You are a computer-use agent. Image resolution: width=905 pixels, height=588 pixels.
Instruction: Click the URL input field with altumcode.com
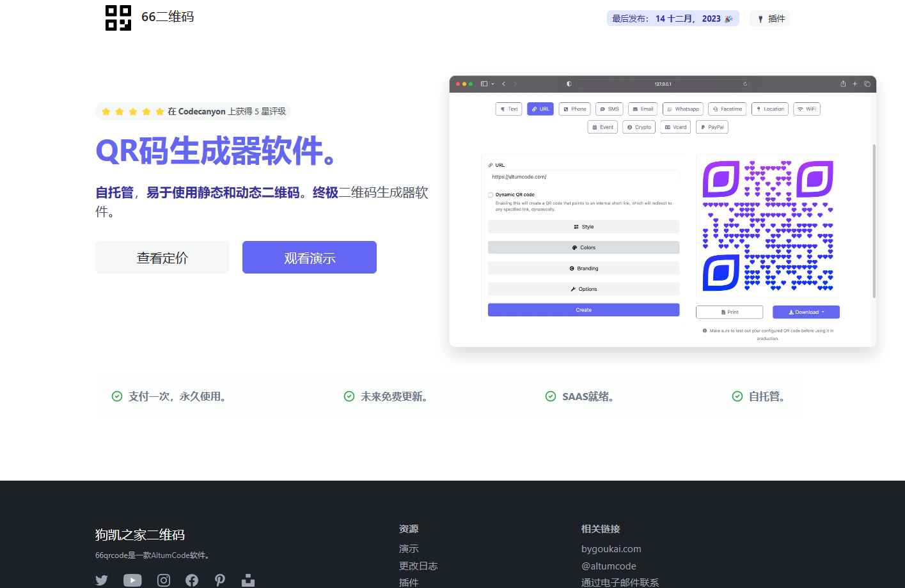click(x=583, y=177)
